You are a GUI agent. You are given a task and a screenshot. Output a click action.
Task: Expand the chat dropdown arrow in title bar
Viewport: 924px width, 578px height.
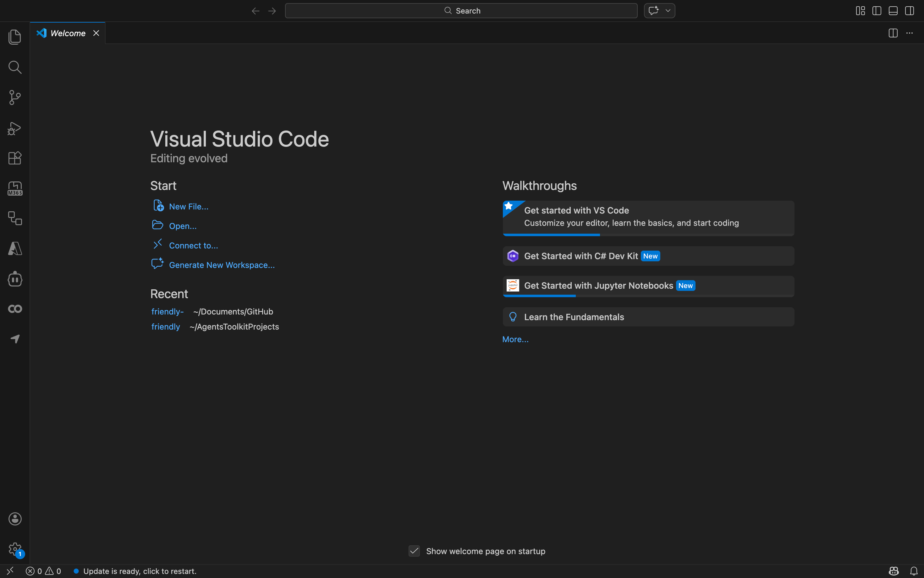[x=668, y=11]
